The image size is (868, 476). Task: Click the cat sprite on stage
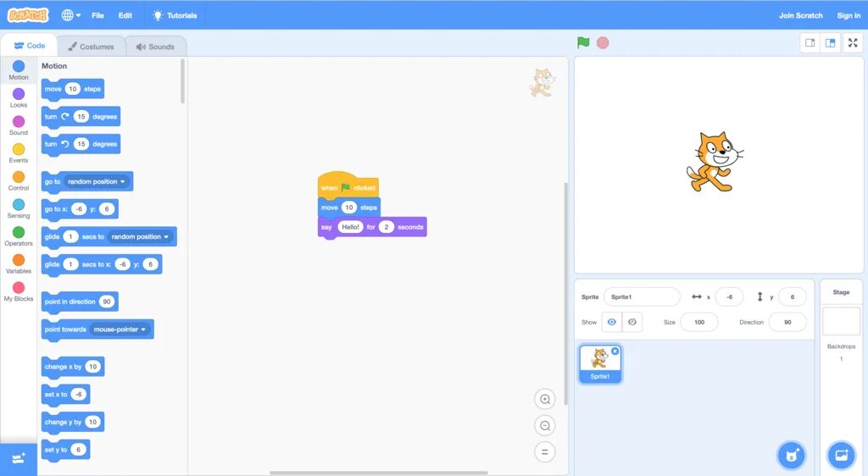pos(715,162)
